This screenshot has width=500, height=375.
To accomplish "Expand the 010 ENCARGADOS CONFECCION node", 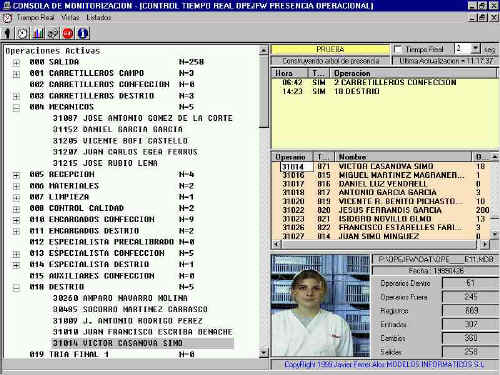I will pos(16,220).
